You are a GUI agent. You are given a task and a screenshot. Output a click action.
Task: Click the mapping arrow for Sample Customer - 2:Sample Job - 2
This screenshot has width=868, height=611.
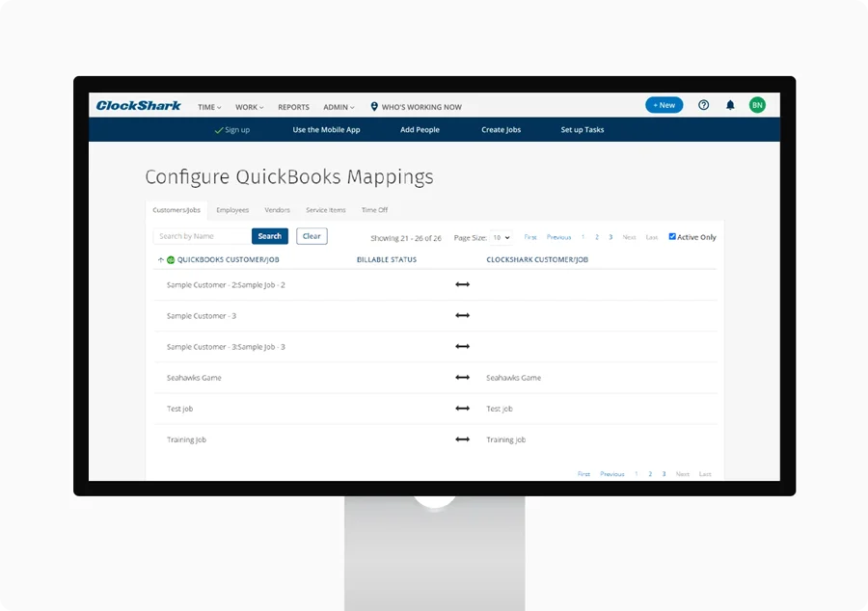pos(462,284)
